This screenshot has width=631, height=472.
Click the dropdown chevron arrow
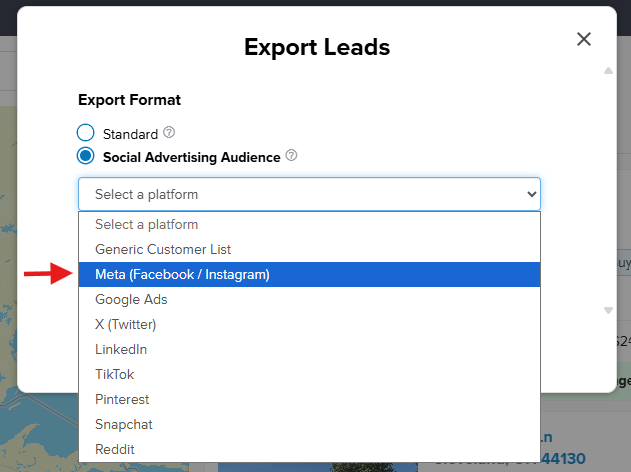(x=531, y=194)
